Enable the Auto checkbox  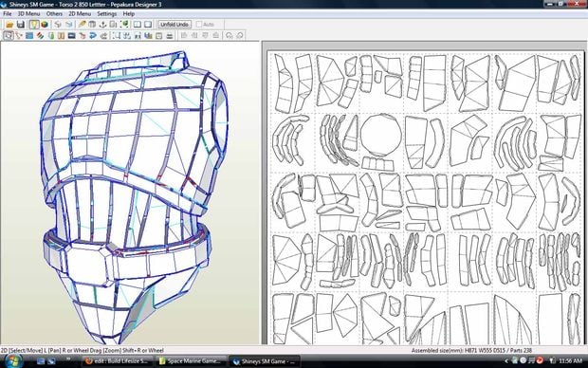pyautogui.click(x=199, y=25)
